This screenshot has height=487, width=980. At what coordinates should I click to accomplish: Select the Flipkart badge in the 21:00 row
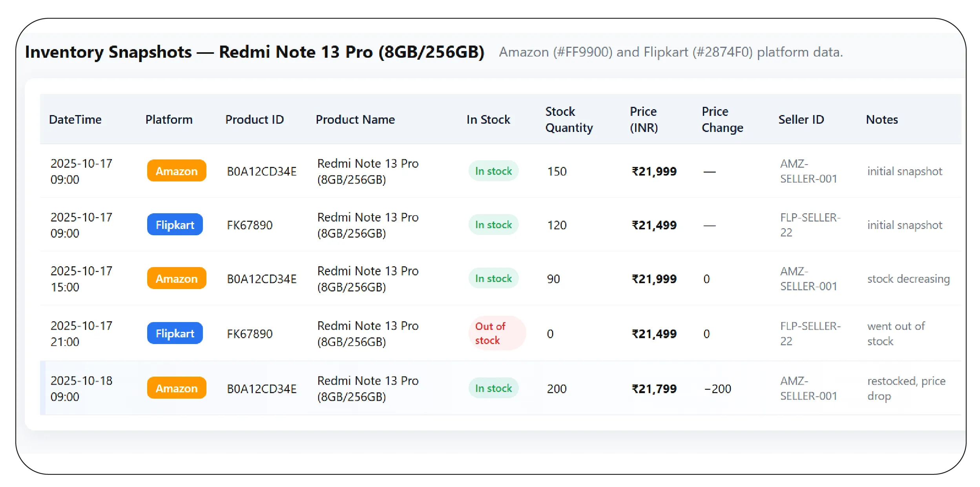tap(175, 333)
